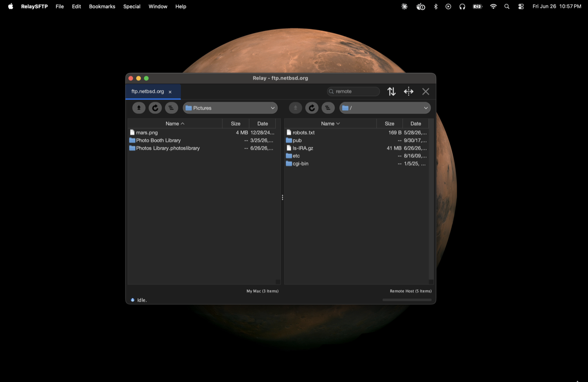
Task: Click the ls-lRA.gz file icon
Action: point(289,148)
